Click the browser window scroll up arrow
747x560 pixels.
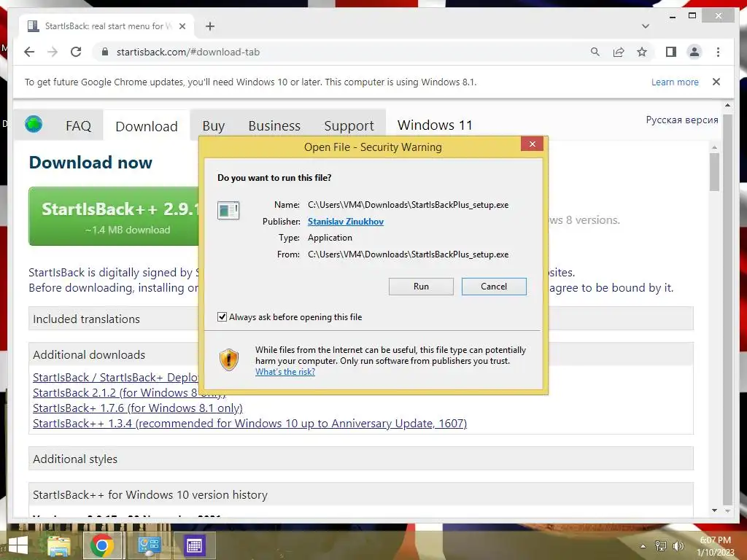click(x=727, y=105)
